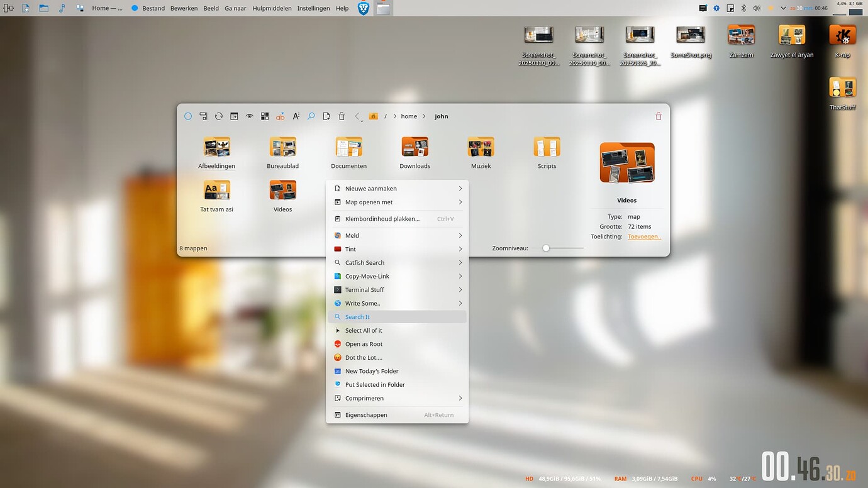This screenshot has width=868, height=488.
Task: Choose 'Select All of it'
Action: pyautogui.click(x=398, y=331)
